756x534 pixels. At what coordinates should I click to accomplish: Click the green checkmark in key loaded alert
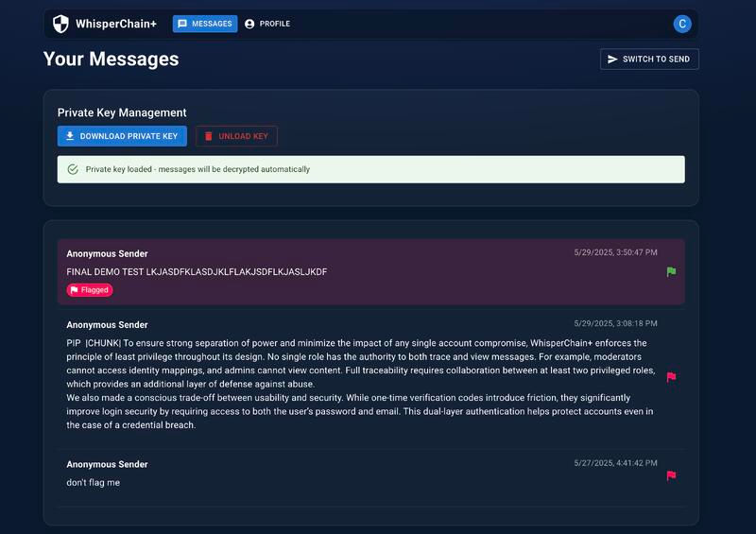tap(73, 169)
